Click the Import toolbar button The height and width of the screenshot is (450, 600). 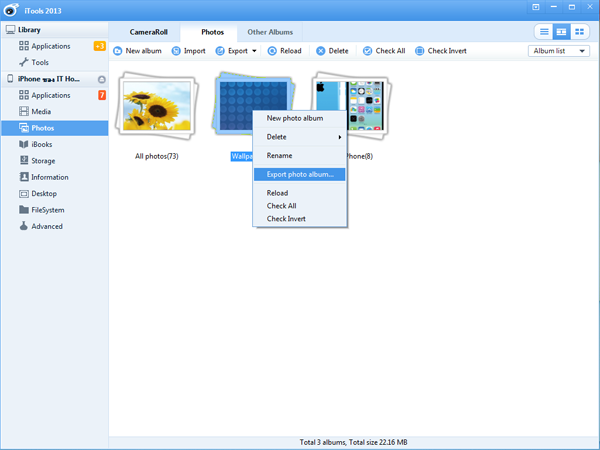188,50
